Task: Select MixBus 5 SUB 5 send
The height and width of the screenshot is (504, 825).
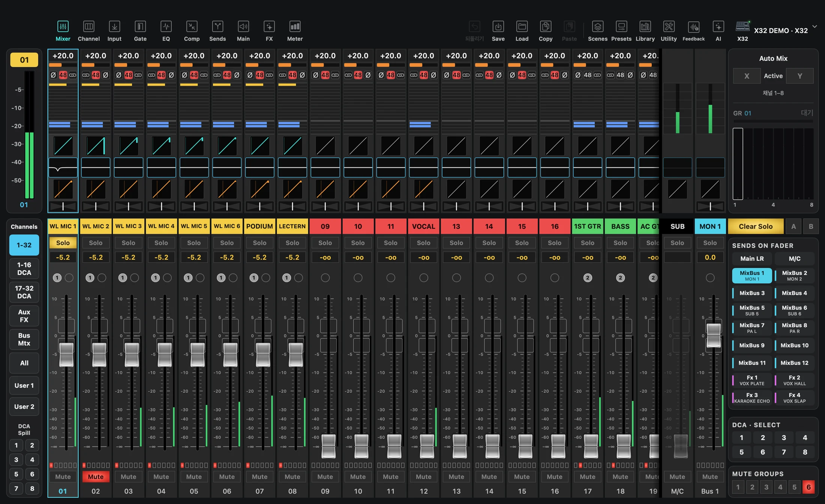Action: (752, 310)
